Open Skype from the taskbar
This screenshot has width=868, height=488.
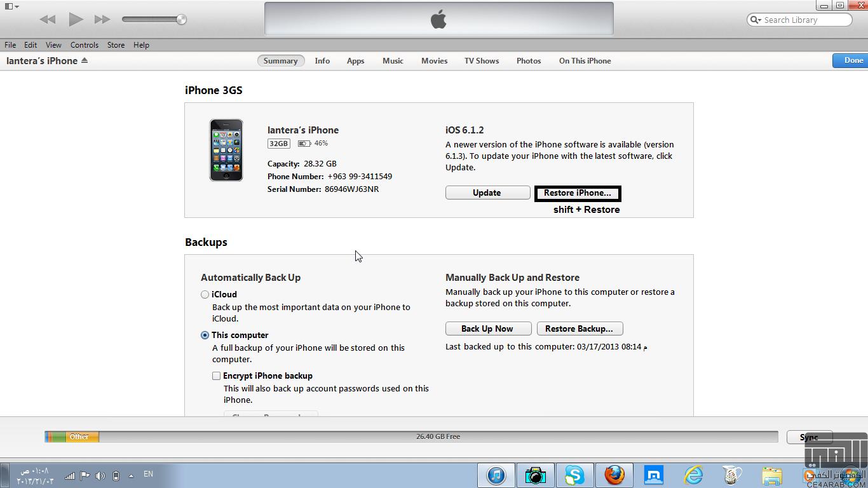pos(574,475)
